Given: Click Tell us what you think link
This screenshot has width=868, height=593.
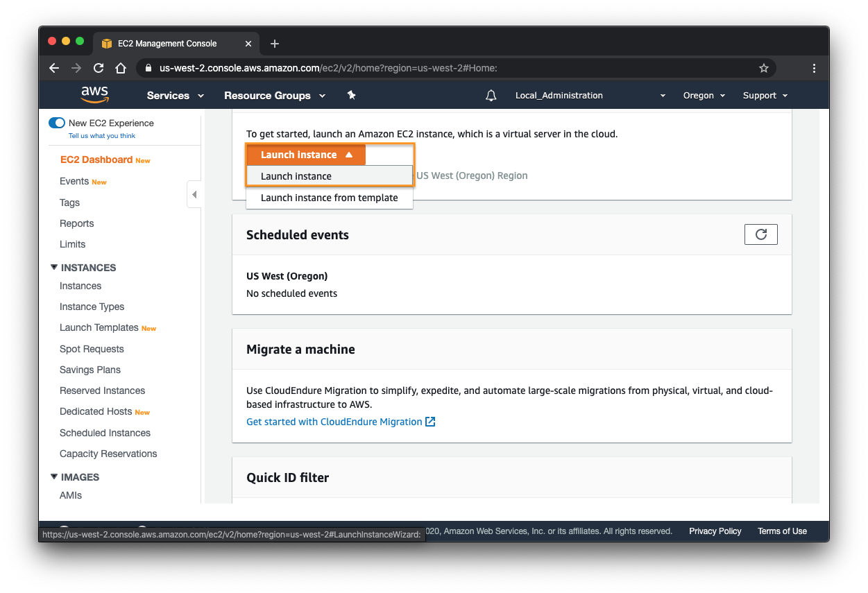Looking at the screenshot, I should [102, 136].
